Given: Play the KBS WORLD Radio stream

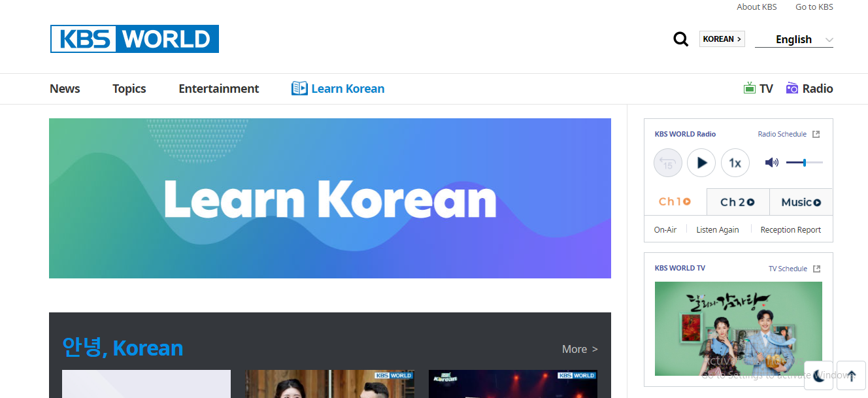Looking at the screenshot, I should click(701, 163).
